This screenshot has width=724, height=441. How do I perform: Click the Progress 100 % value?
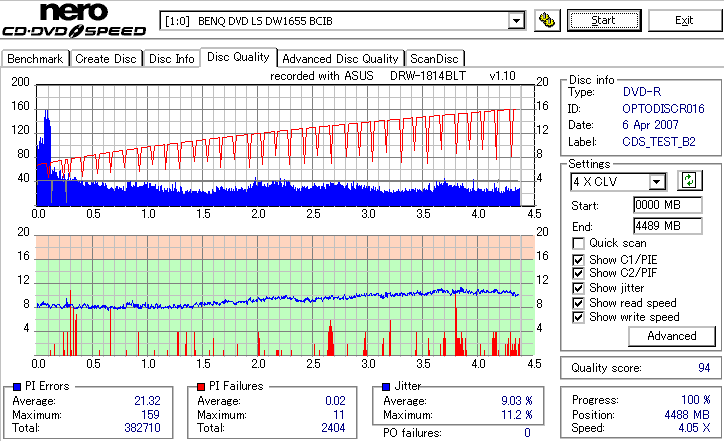(x=695, y=400)
